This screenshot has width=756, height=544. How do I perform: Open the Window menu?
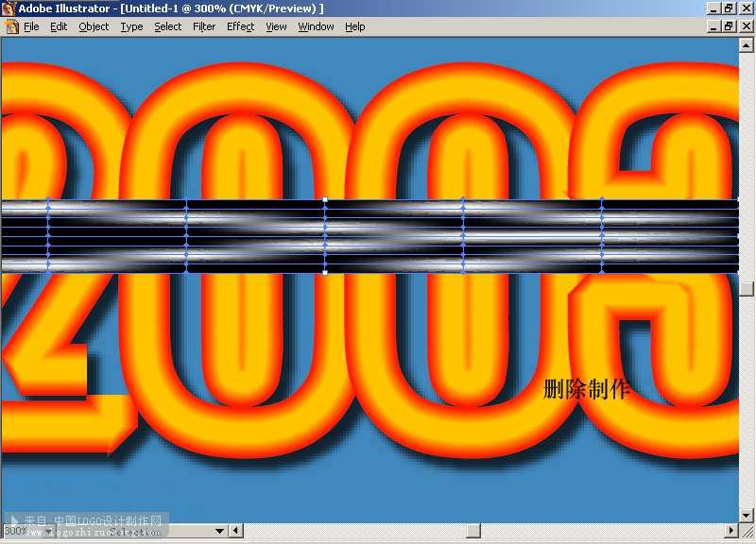pos(316,26)
